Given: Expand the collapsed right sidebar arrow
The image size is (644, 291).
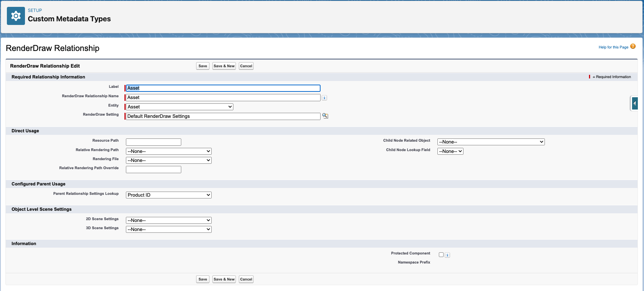Looking at the screenshot, I should point(634,103).
